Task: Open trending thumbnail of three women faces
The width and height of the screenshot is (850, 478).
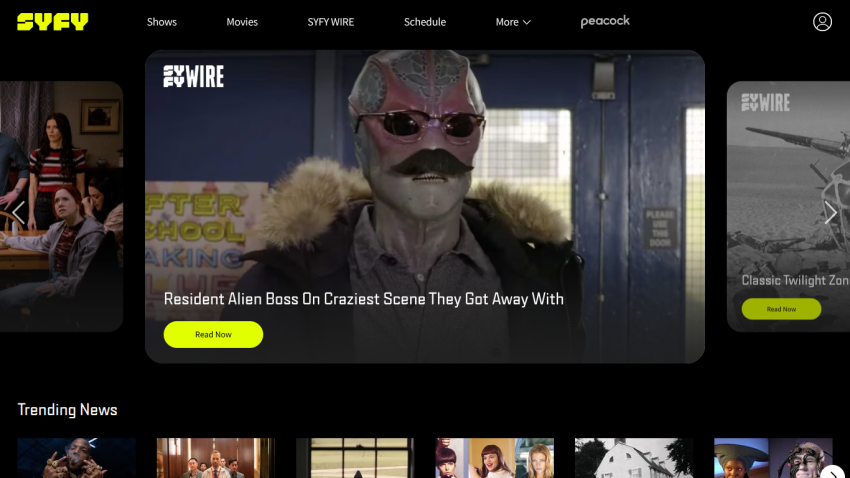Action: click(x=494, y=458)
